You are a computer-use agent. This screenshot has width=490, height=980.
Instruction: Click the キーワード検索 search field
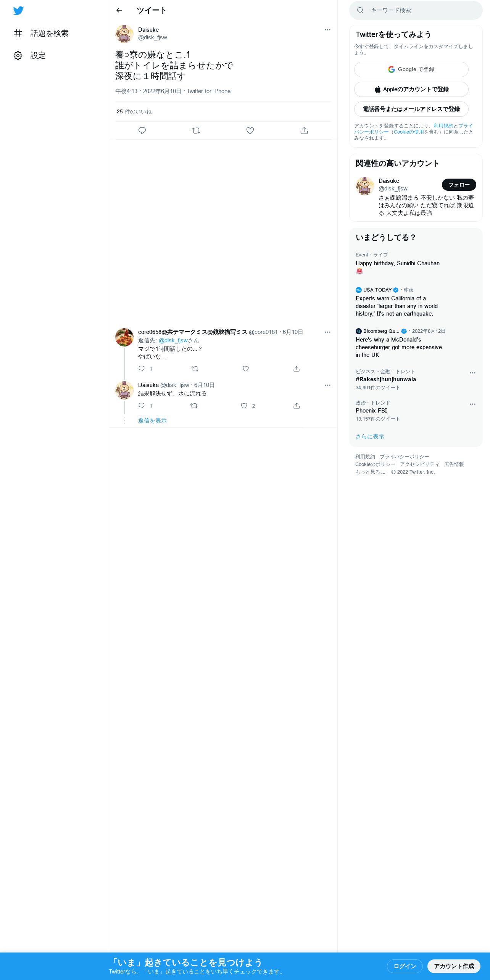click(x=416, y=10)
